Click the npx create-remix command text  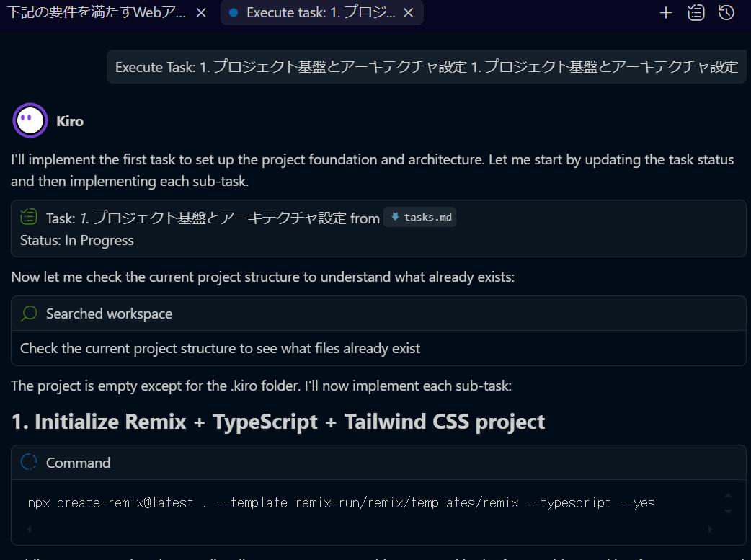coord(341,503)
